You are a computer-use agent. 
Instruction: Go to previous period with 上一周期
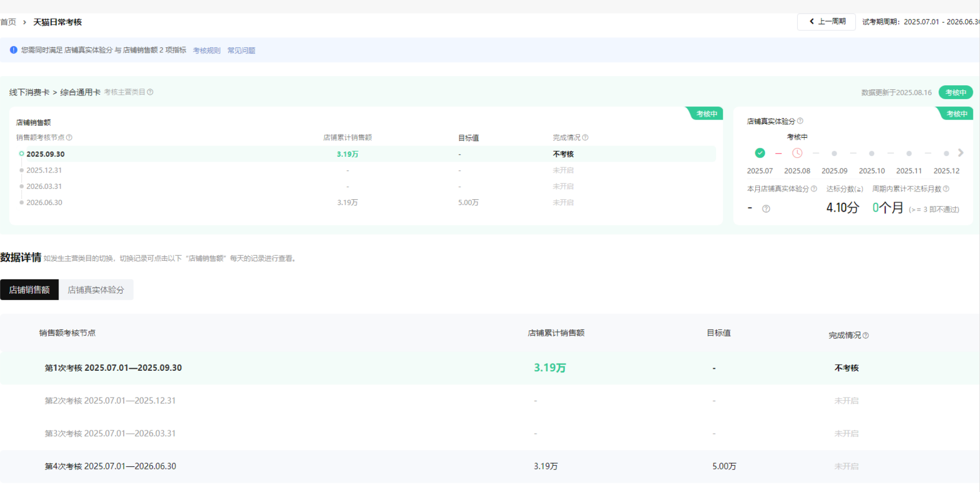[x=827, y=22]
